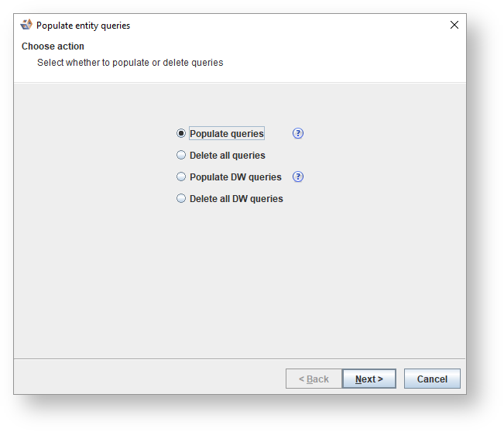Click the help icon beside Populate DW queries

(298, 177)
